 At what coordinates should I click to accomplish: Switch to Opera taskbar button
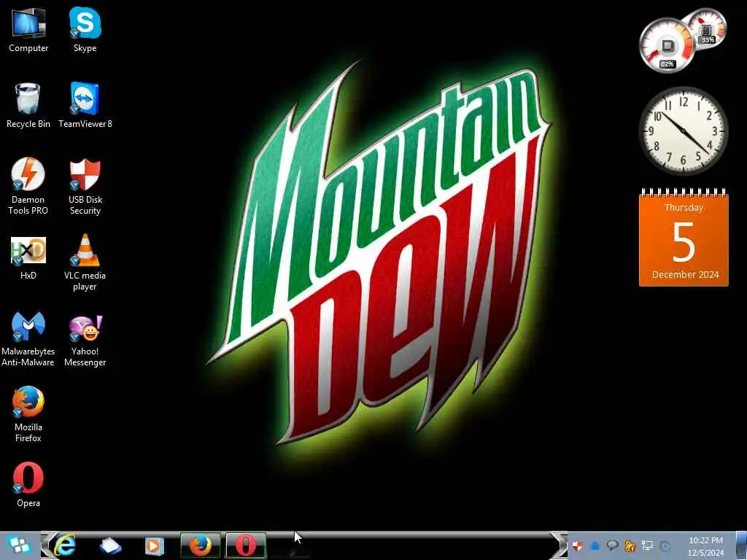coord(245,545)
